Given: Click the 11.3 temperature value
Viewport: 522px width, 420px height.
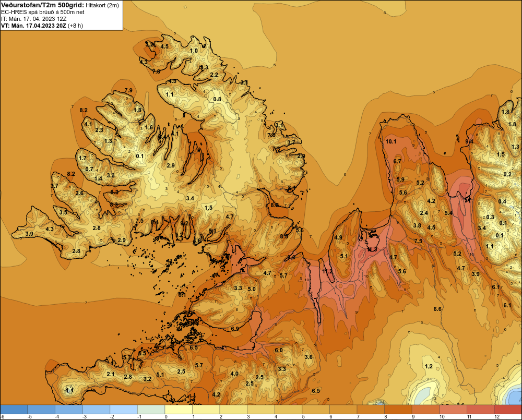Looking at the screenshot, I should pos(372,249).
